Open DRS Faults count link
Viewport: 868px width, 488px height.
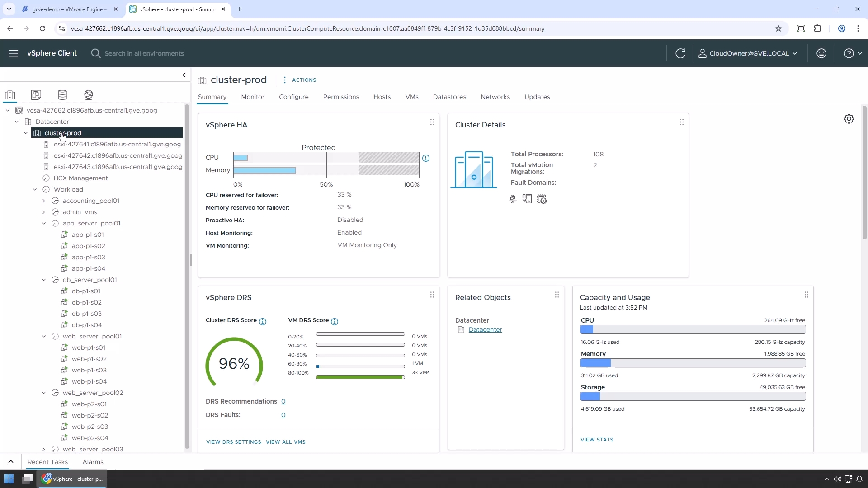tap(283, 415)
